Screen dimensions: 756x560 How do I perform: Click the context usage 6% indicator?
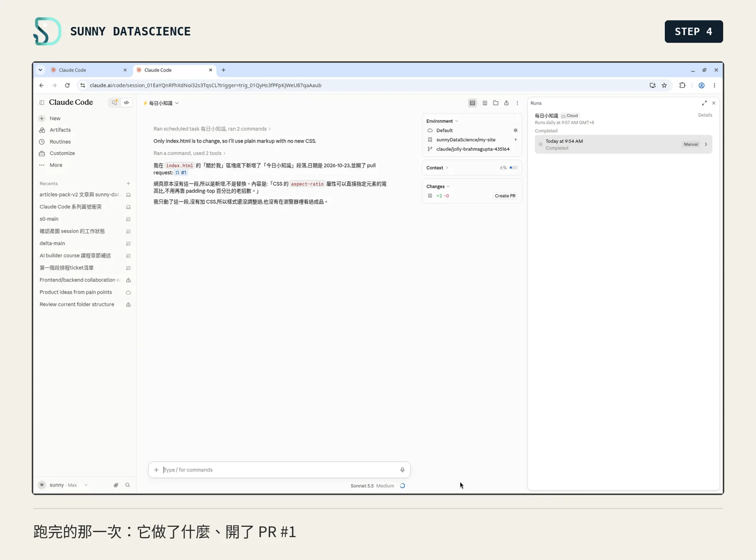pyautogui.click(x=508, y=168)
